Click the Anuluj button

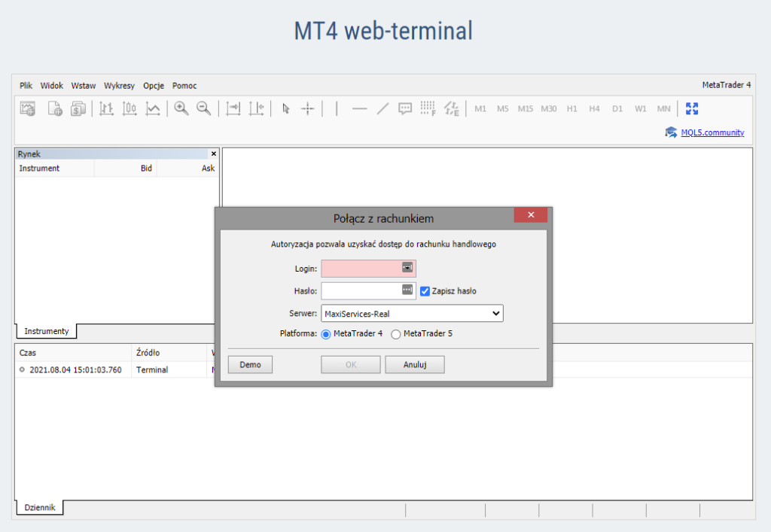[415, 364]
